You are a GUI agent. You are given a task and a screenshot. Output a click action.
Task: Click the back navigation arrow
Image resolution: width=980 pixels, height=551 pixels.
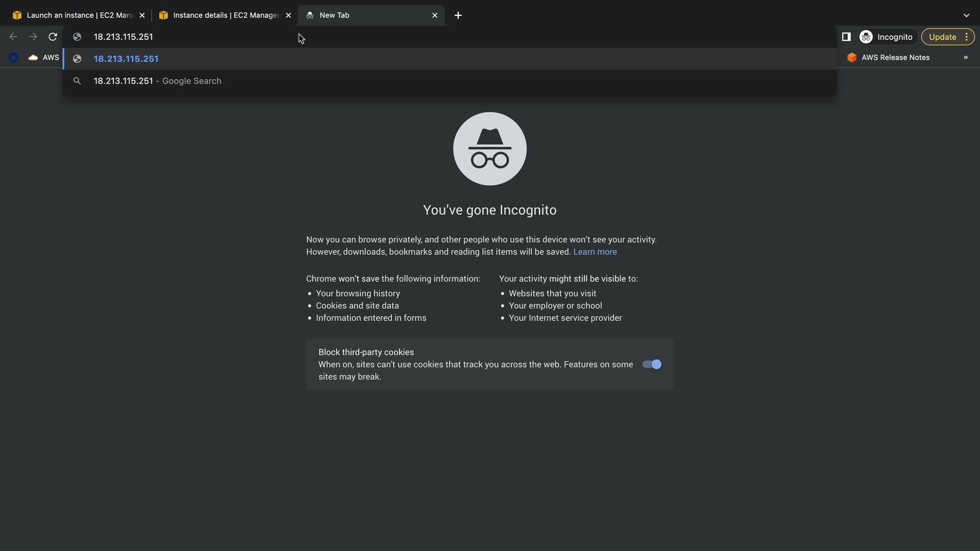(14, 37)
